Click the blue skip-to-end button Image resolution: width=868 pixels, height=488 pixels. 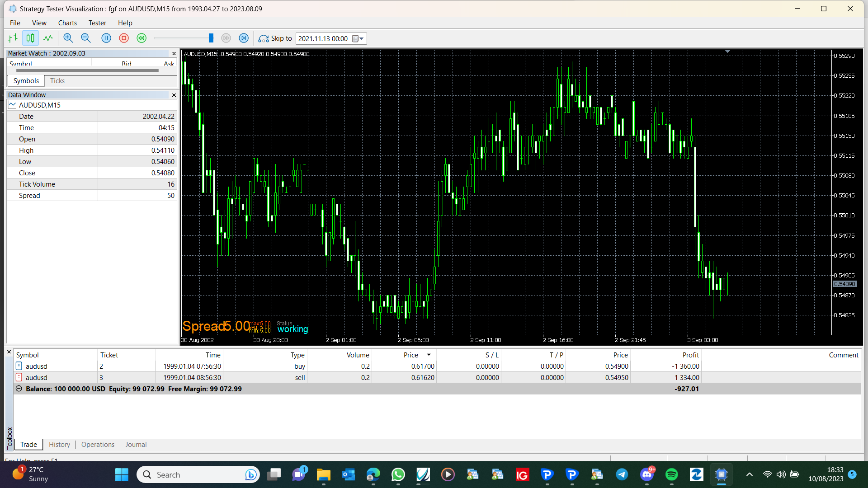[244, 38]
